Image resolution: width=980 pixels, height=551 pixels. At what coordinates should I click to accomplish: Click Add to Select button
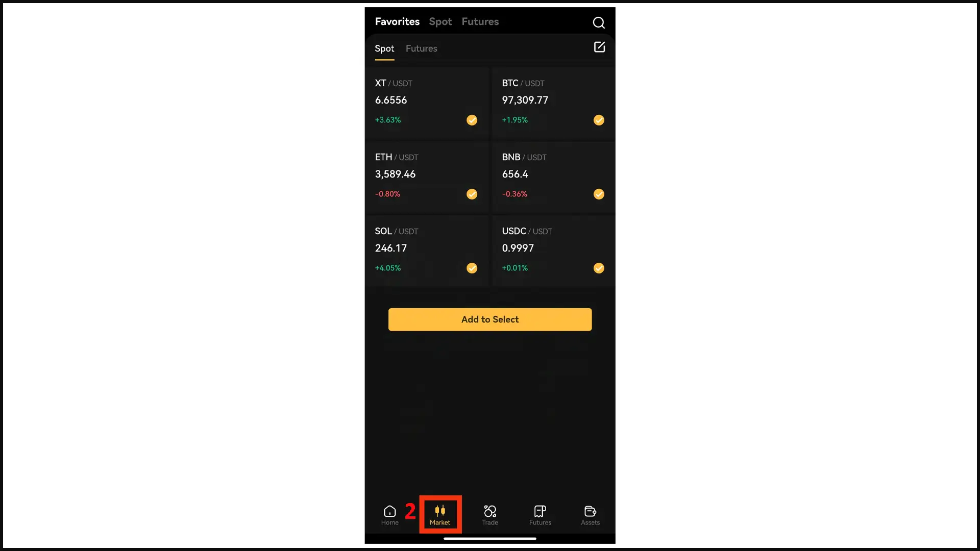(490, 319)
